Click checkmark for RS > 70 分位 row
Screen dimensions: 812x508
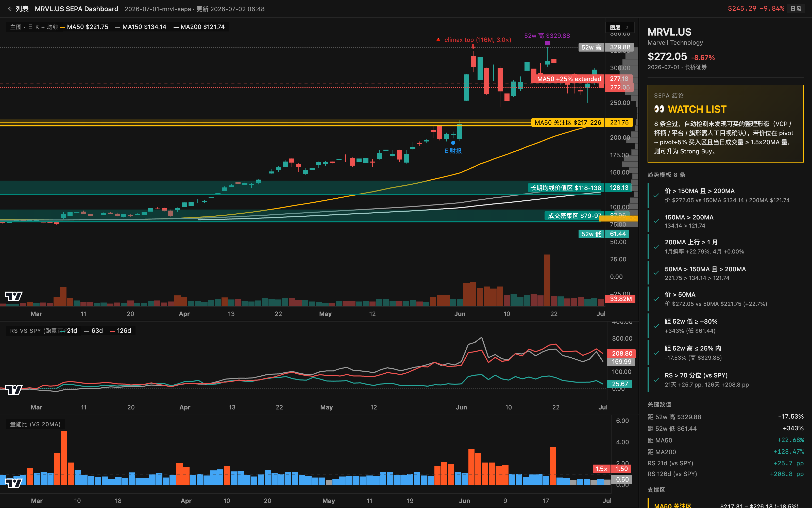pyautogui.click(x=656, y=380)
